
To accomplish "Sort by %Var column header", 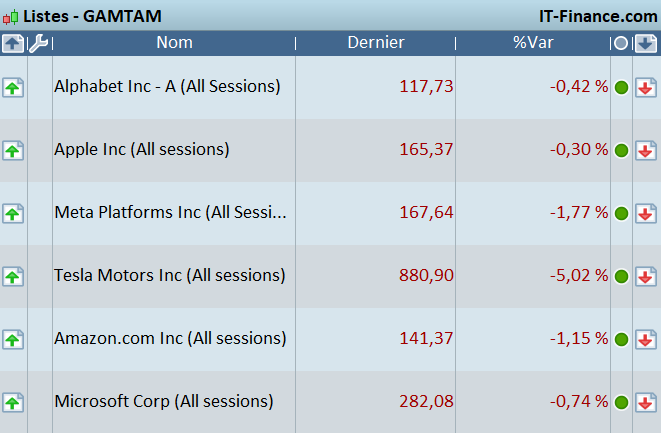I will click(x=533, y=43).
